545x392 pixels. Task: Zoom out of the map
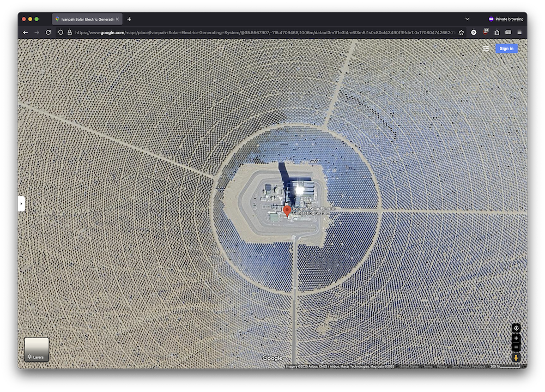516,347
